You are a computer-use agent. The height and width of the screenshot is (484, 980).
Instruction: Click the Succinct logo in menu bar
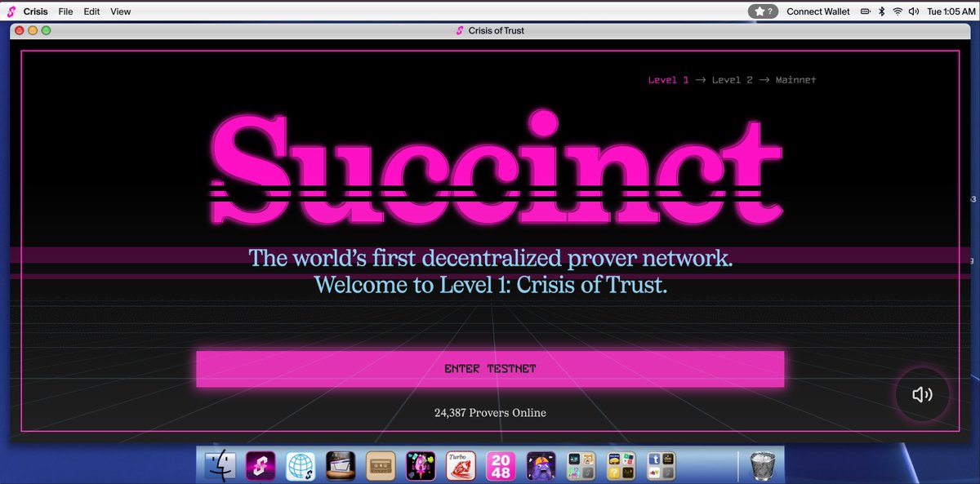click(x=11, y=11)
